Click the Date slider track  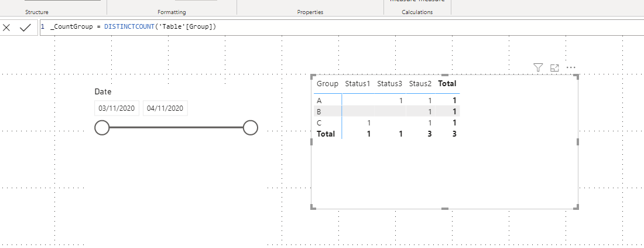point(176,127)
